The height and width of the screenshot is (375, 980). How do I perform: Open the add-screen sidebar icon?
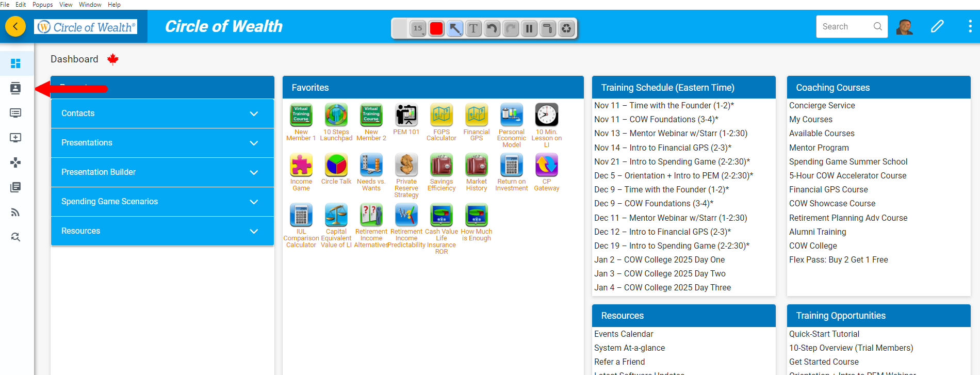click(x=15, y=138)
